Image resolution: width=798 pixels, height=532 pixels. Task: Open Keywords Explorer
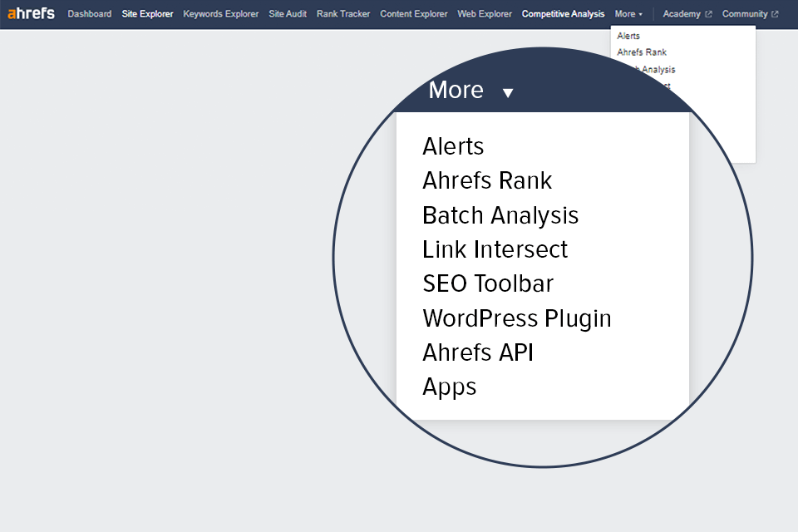221,14
